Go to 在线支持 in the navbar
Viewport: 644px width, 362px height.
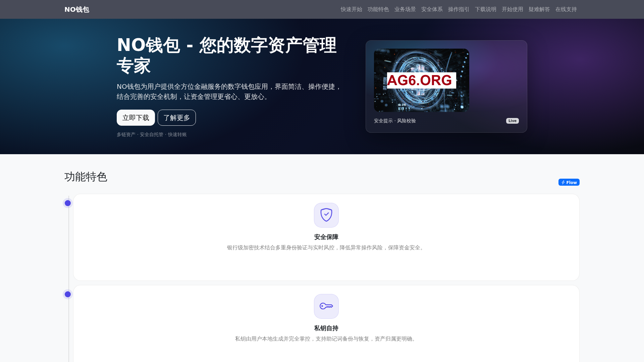(x=566, y=9)
